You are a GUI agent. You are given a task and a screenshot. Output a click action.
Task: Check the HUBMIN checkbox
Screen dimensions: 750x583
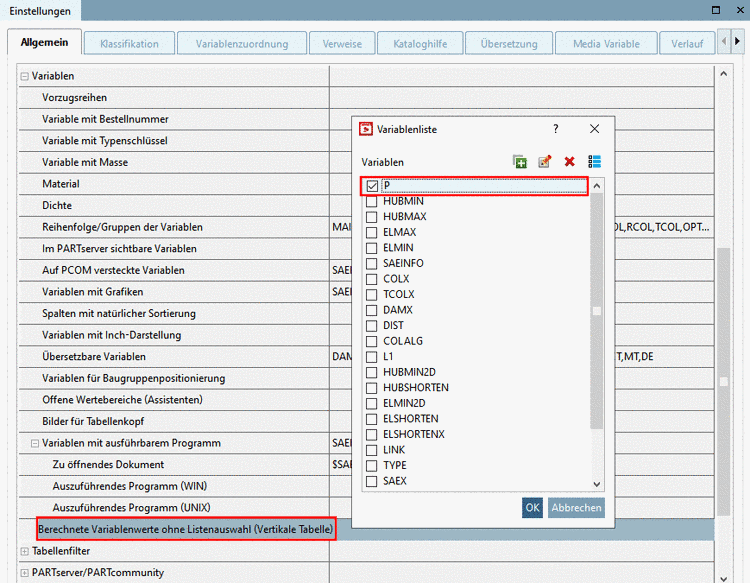pos(372,201)
